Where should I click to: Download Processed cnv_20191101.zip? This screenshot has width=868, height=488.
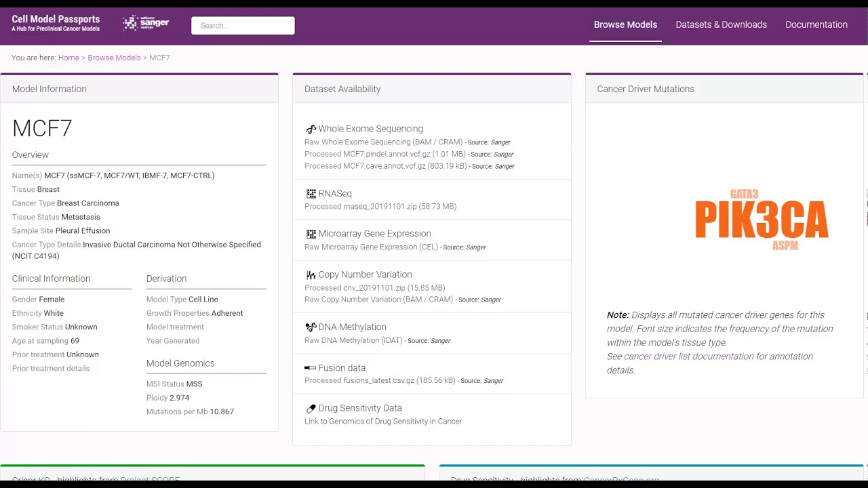click(375, 287)
